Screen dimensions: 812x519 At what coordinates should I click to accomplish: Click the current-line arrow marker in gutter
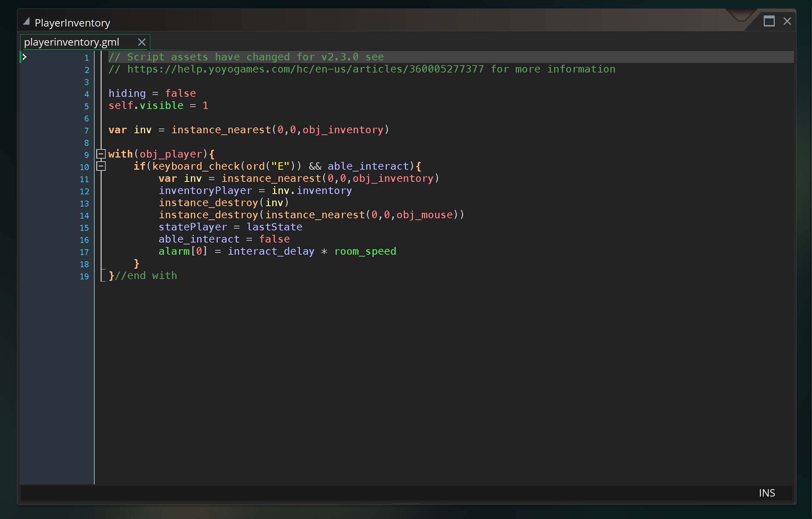pos(24,57)
